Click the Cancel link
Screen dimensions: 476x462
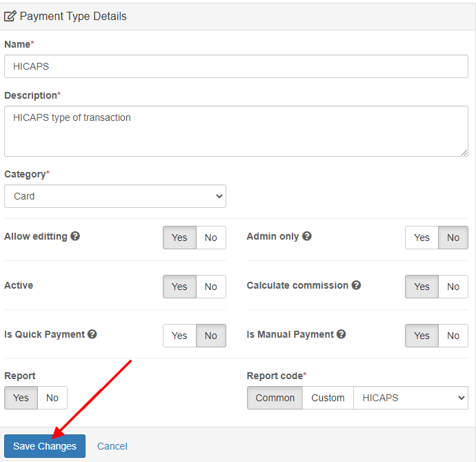112,446
